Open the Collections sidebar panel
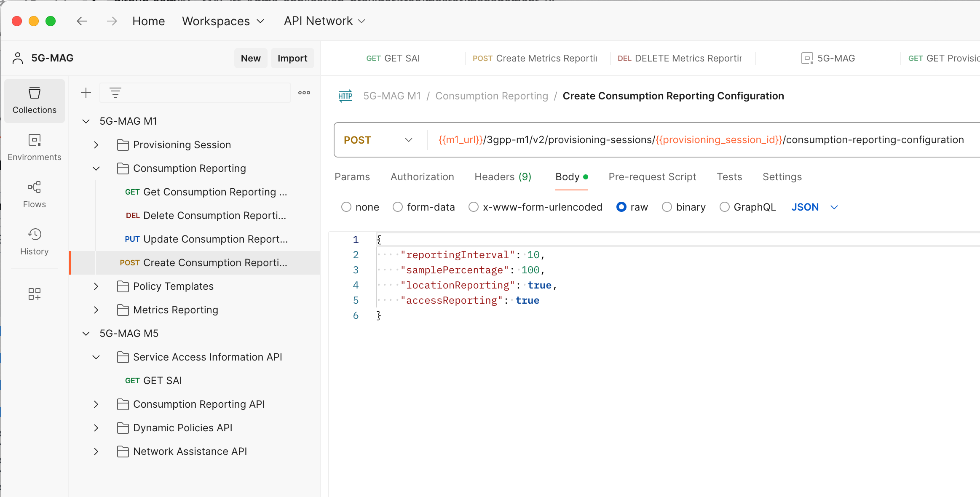 [x=34, y=100]
